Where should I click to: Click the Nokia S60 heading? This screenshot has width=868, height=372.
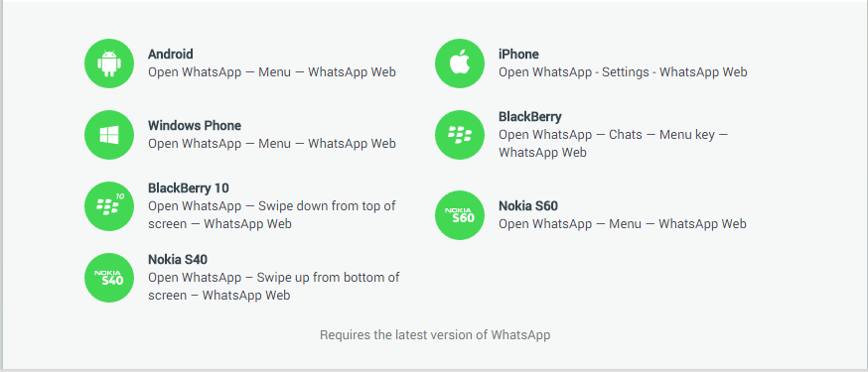point(528,206)
